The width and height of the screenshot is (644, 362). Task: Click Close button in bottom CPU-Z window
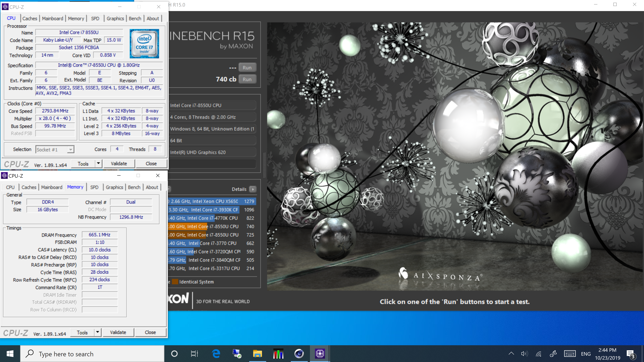point(150,333)
